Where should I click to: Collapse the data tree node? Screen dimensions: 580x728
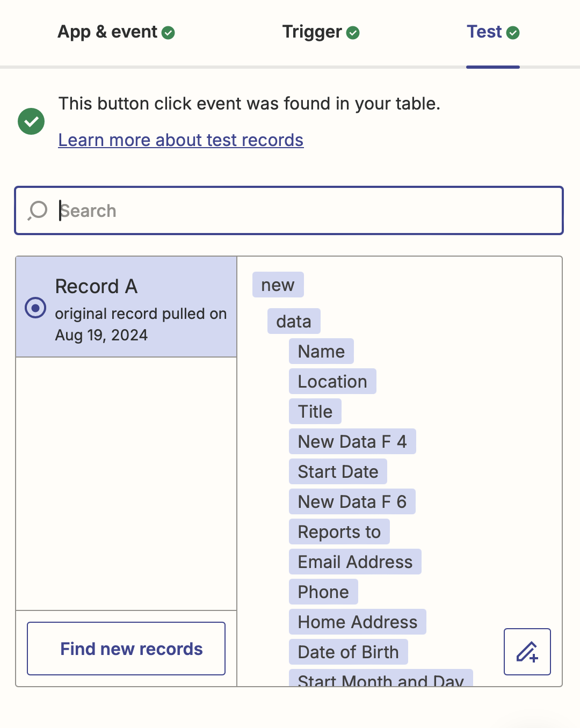[x=294, y=321]
